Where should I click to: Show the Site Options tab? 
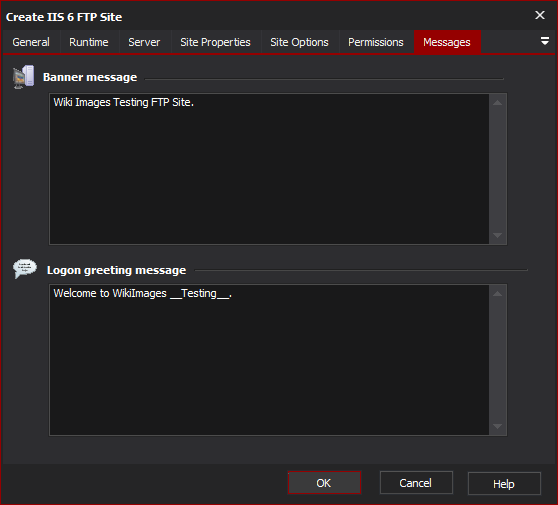[299, 42]
